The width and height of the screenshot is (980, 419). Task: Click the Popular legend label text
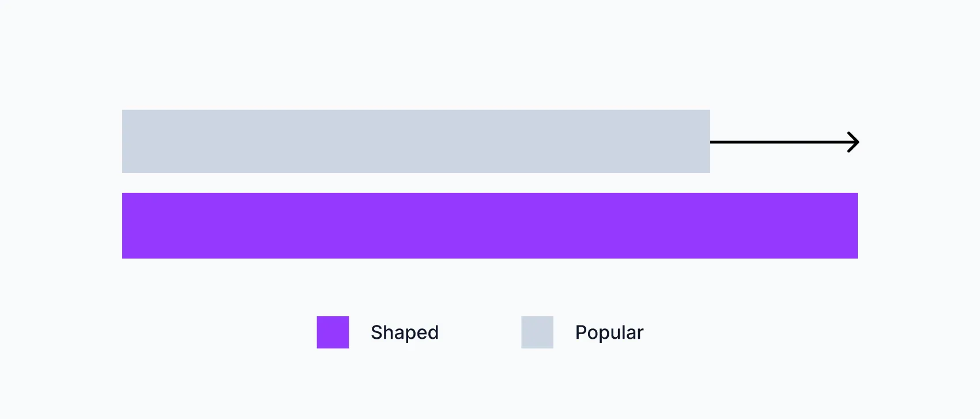[x=609, y=332]
